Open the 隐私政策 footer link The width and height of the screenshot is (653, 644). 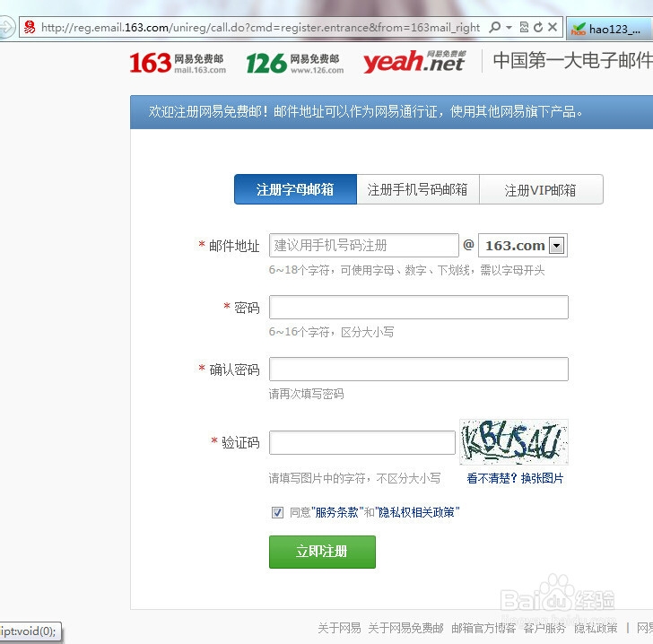(x=596, y=628)
